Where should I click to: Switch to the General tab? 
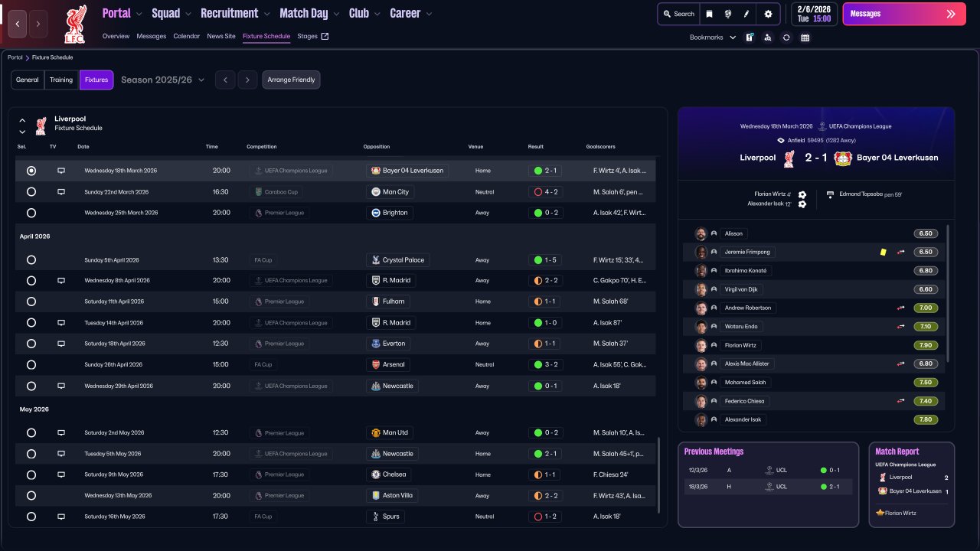tap(28, 80)
